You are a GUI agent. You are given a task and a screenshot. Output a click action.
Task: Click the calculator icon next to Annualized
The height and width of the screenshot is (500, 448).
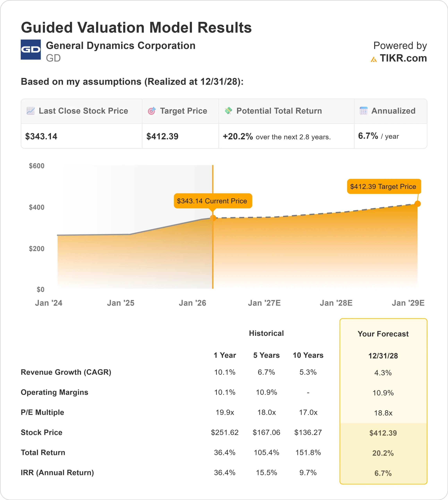click(x=364, y=111)
